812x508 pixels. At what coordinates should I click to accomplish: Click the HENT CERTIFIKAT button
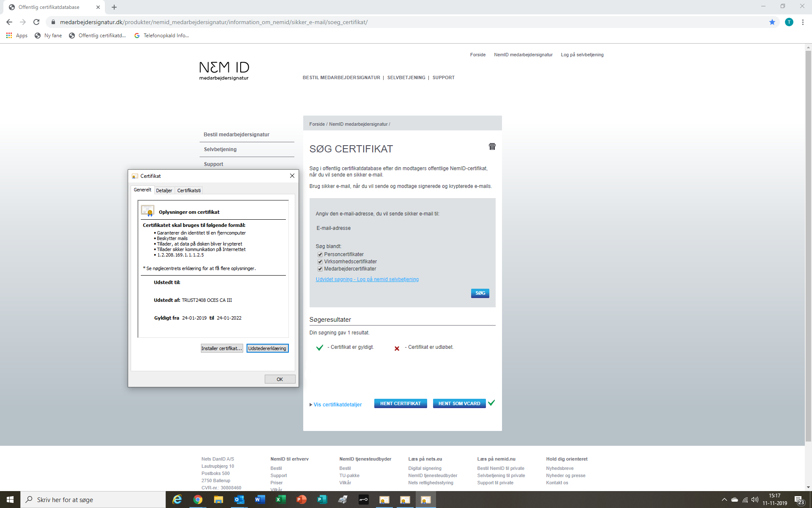(x=400, y=403)
